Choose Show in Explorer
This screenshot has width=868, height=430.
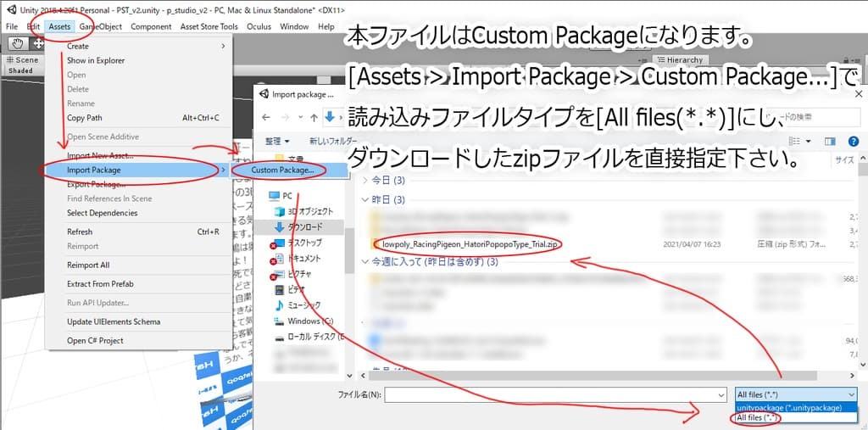pyautogui.click(x=138, y=60)
